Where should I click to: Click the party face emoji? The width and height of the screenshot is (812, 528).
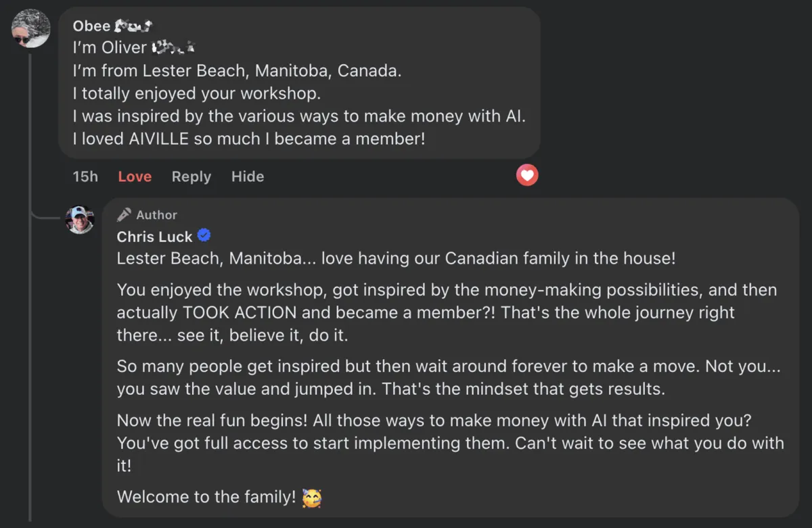coord(311,498)
